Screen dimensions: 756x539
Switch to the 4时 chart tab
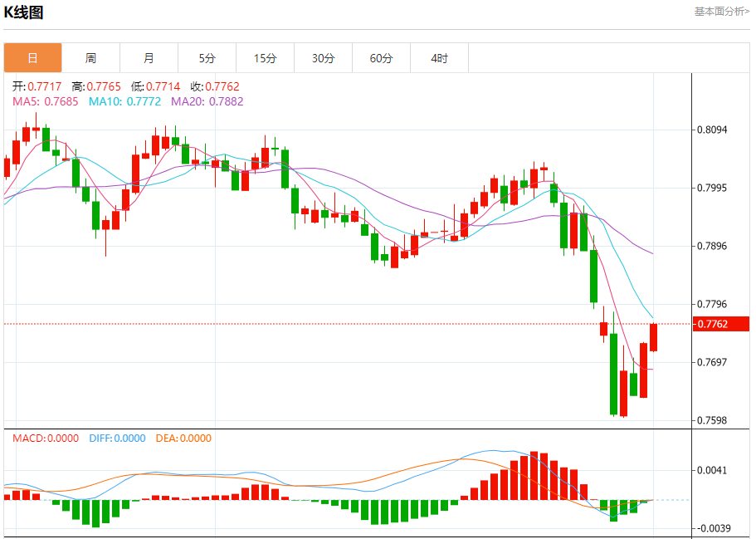pos(439,58)
